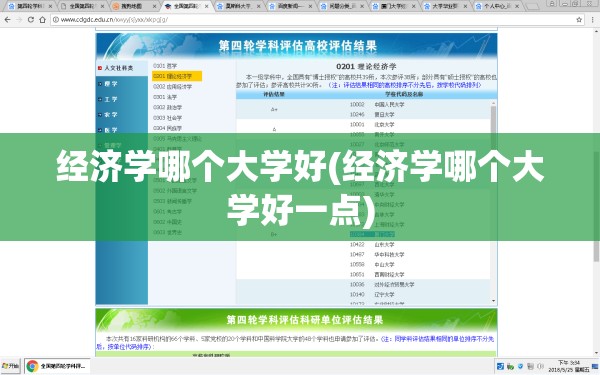Click the 第四轮学科评估高校评估结果 banner
The height and width of the screenshot is (375, 600).
[x=297, y=46]
